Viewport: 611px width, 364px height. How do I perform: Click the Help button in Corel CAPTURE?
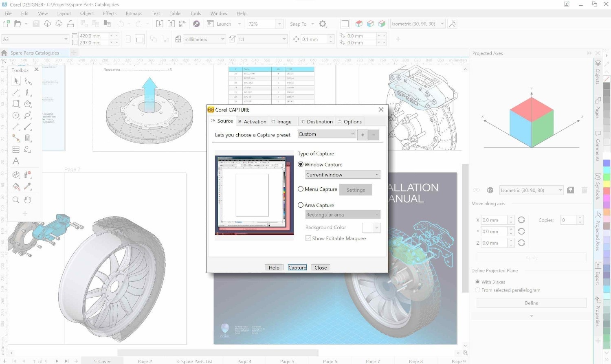tap(274, 268)
